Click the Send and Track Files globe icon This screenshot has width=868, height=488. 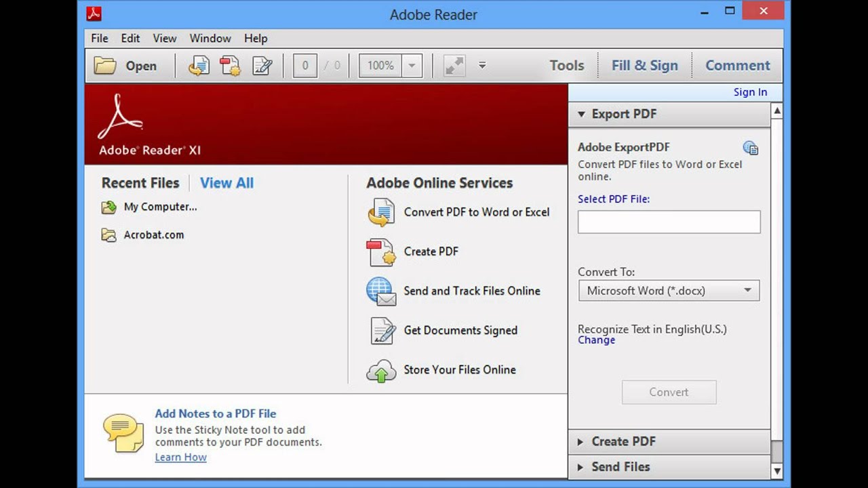point(381,291)
